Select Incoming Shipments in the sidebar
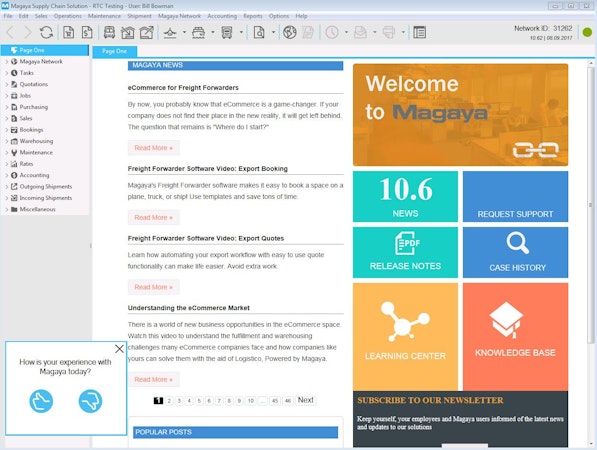The height and width of the screenshot is (450, 597). (46, 198)
